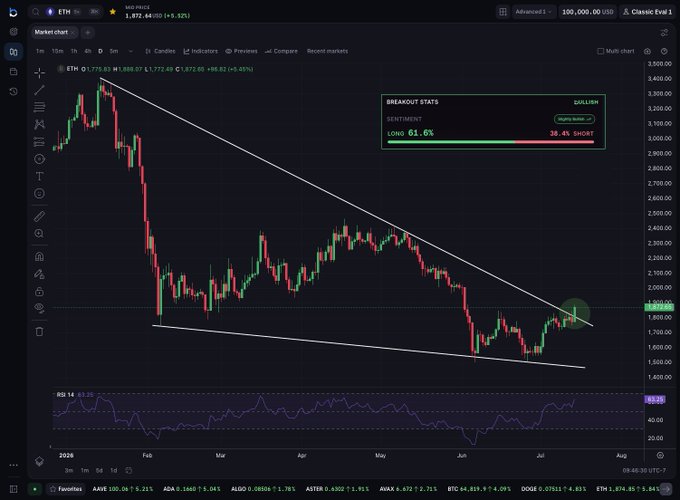The image size is (680, 500).
Task: Select the 1m timeframe in top toolbar
Action: coord(40,51)
